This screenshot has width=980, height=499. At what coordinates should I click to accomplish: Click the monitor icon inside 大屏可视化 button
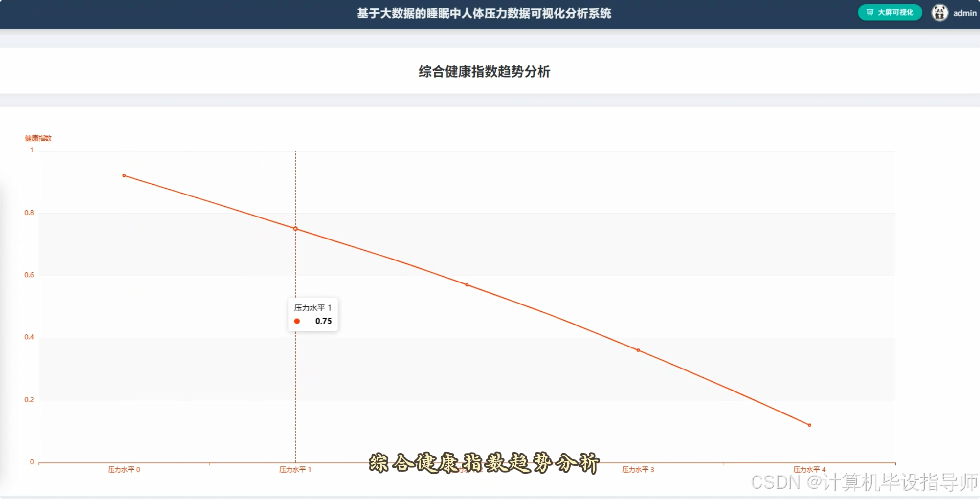870,13
